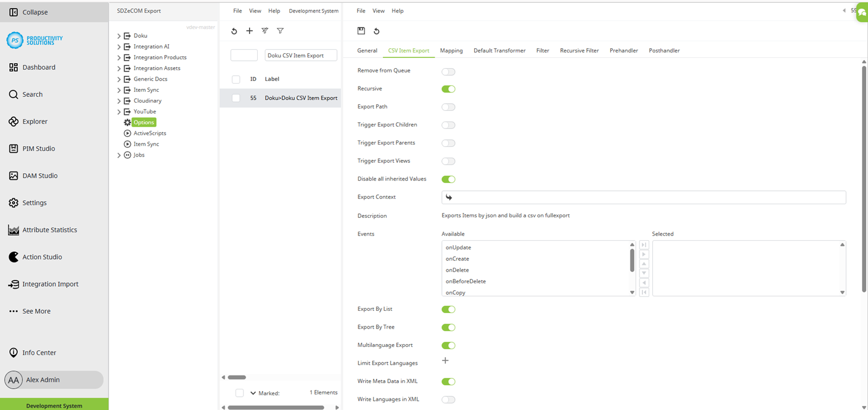The image size is (868, 410).
Task: Refresh the options list panel
Action: tap(234, 31)
